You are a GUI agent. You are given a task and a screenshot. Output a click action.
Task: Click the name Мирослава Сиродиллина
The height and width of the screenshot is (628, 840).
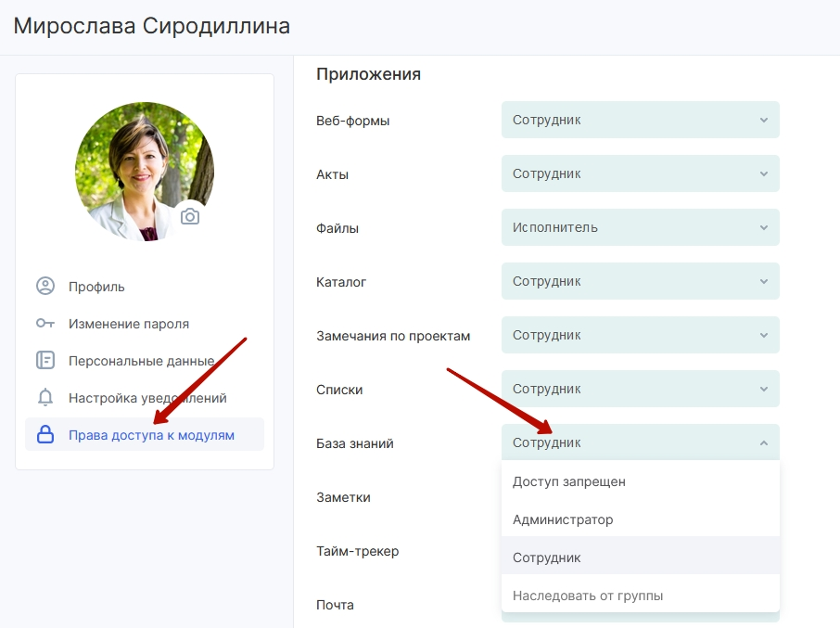152,26
